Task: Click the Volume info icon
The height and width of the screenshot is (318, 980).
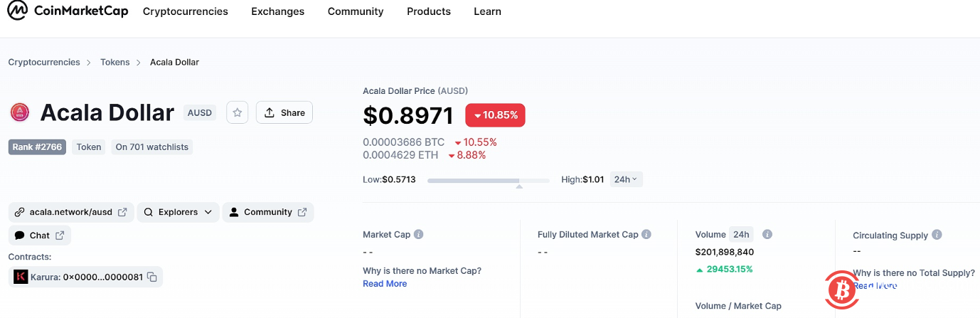Action: 767,235
